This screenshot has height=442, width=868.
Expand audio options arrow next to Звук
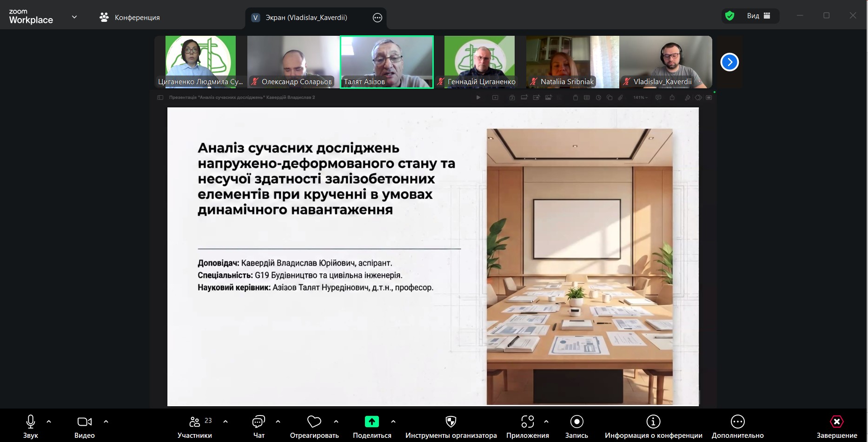pyautogui.click(x=49, y=422)
